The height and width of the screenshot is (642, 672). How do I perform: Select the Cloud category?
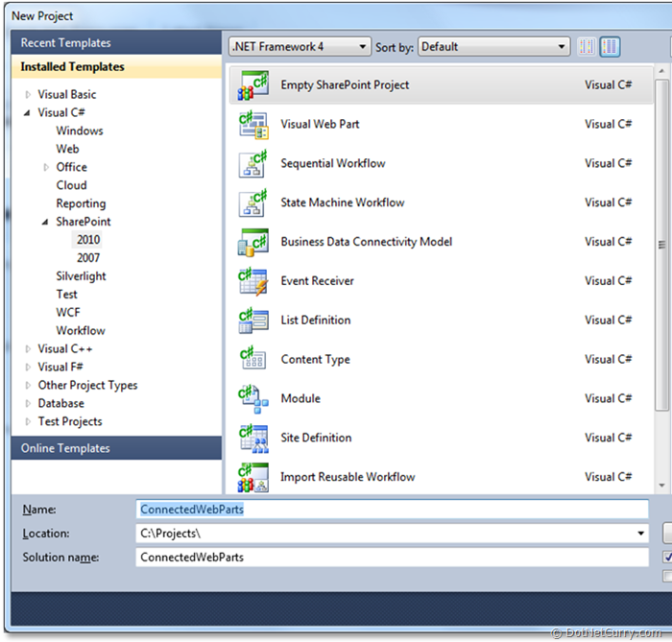72,185
